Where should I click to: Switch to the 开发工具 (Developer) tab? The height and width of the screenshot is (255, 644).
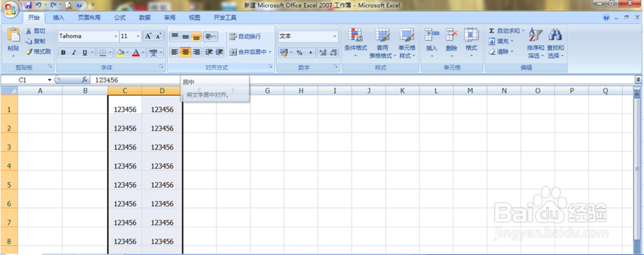tap(225, 17)
